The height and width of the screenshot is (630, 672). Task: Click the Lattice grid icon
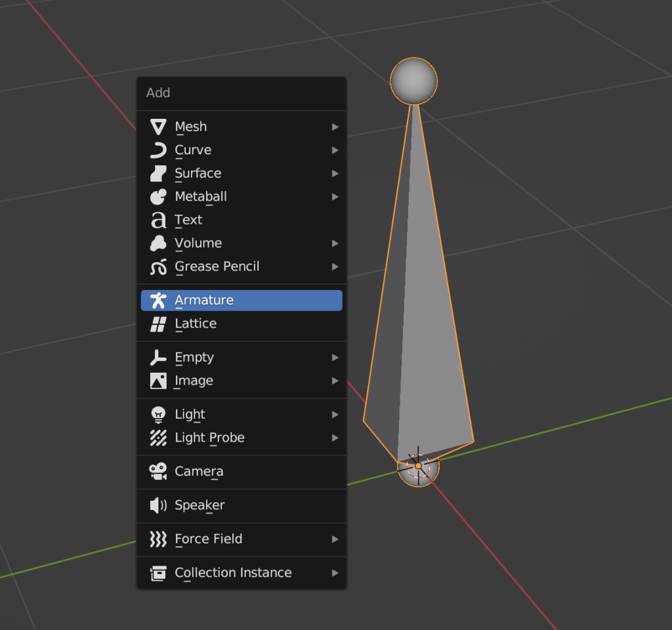click(158, 324)
